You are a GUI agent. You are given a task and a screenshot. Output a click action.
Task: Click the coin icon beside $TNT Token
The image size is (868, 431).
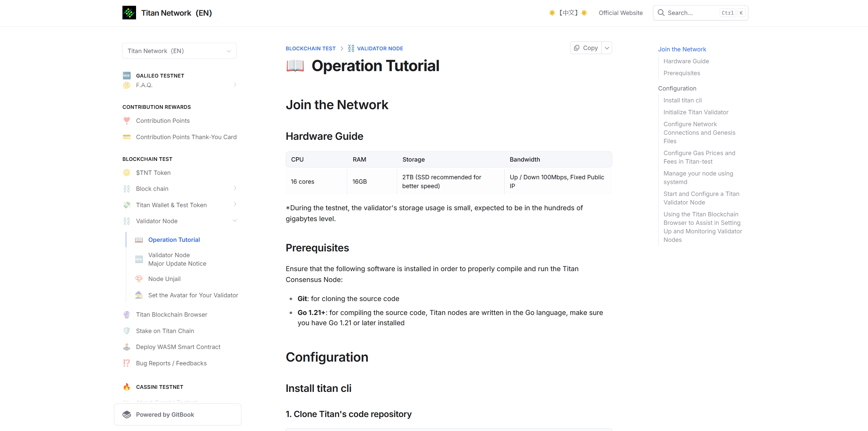click(x=127, y=172)
